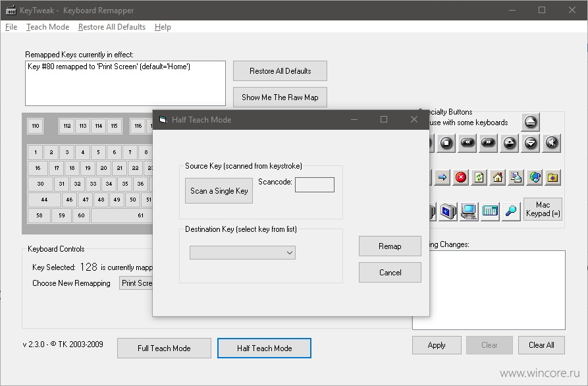Click the Remap button in dialog
Image resolution: width=588 pixels, height=386 pixels.
390,246
